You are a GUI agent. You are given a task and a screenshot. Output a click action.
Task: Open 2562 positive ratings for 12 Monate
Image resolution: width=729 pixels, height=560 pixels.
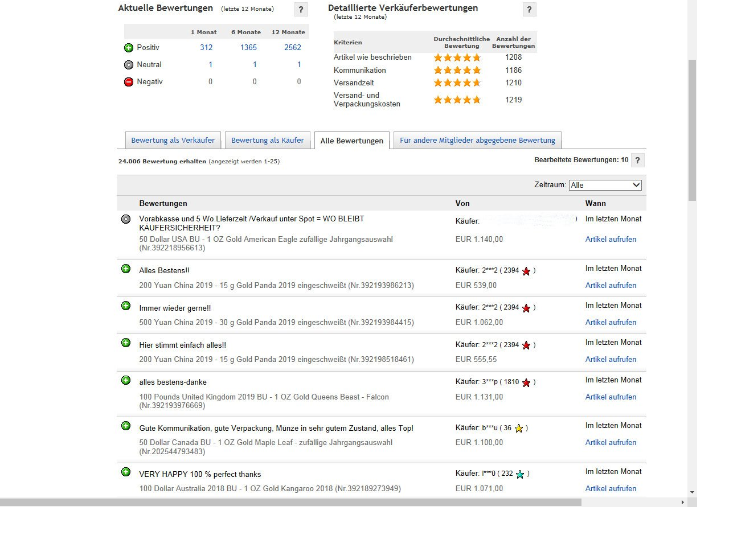click(x=293, y=48)
